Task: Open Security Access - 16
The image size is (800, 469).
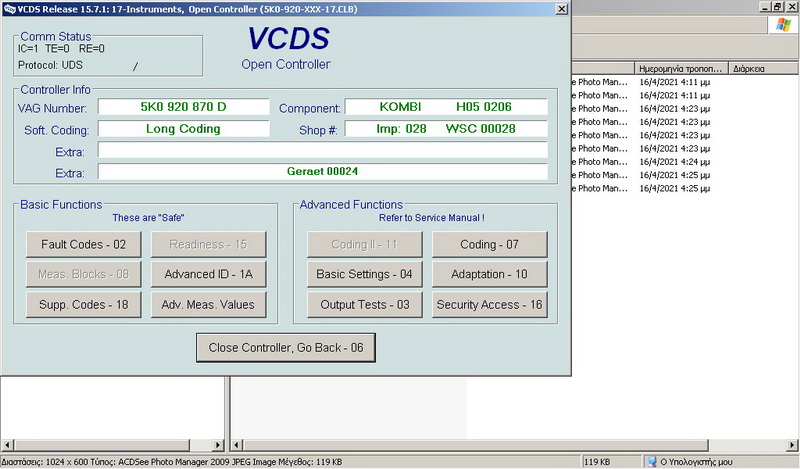Action: (x=489, y=305)
